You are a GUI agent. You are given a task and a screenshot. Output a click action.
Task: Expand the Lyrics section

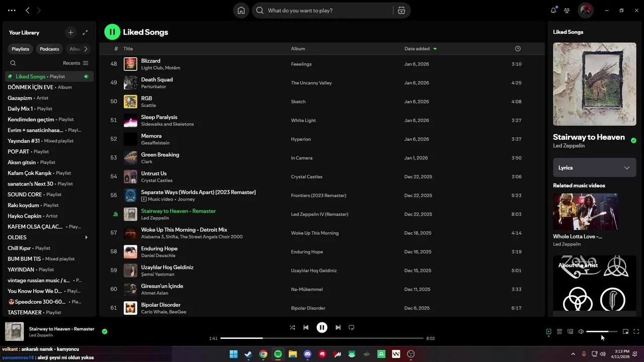click(x=595, y=167)
